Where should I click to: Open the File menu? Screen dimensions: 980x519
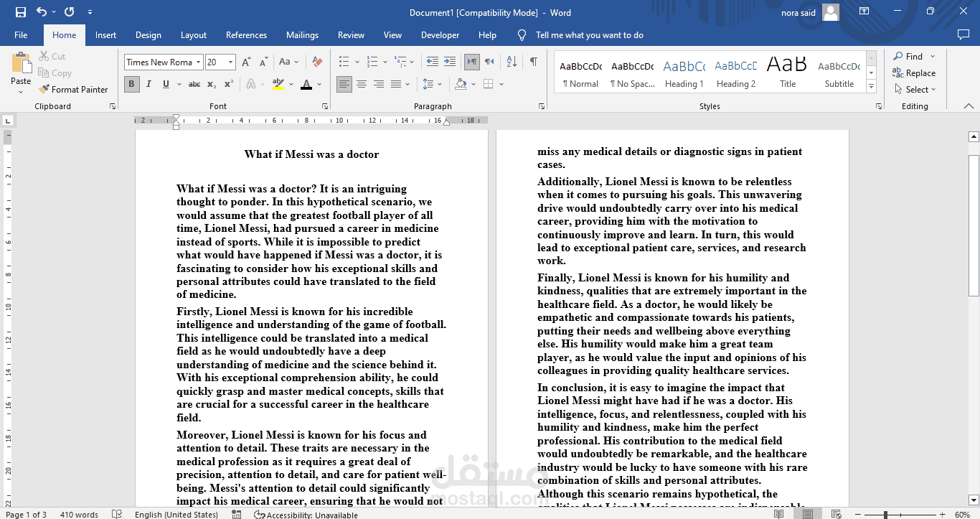(21, 35)
